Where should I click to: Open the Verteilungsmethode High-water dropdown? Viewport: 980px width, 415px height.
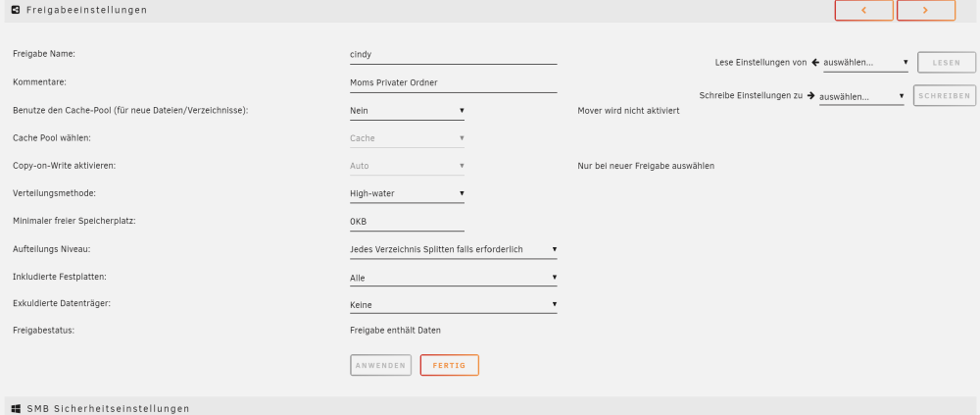coord(407,193)
